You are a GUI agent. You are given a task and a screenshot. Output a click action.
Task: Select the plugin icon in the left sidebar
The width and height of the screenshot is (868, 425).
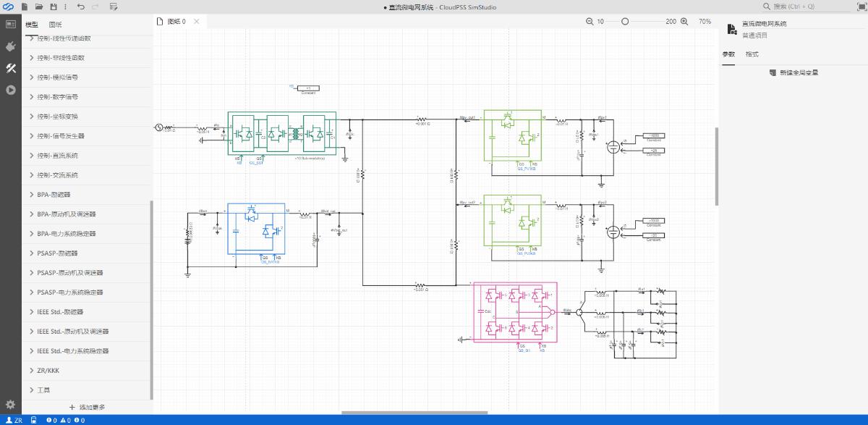pos(12,46)
